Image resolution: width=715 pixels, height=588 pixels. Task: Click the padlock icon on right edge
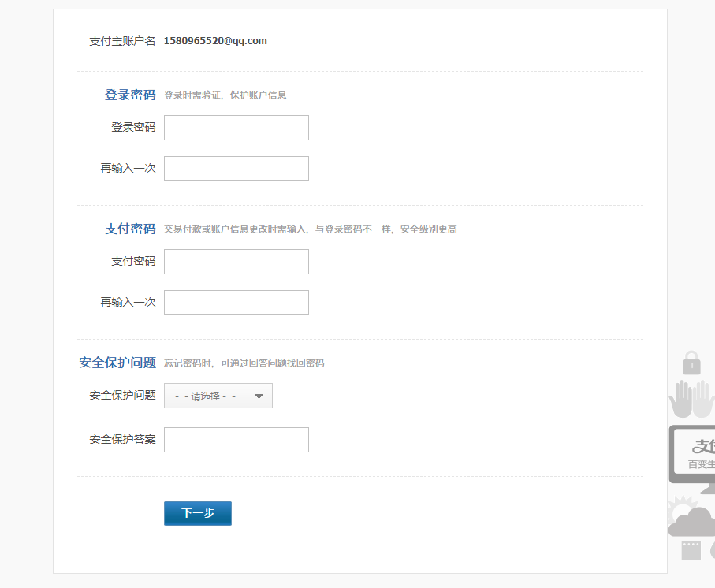pos(691,363)
